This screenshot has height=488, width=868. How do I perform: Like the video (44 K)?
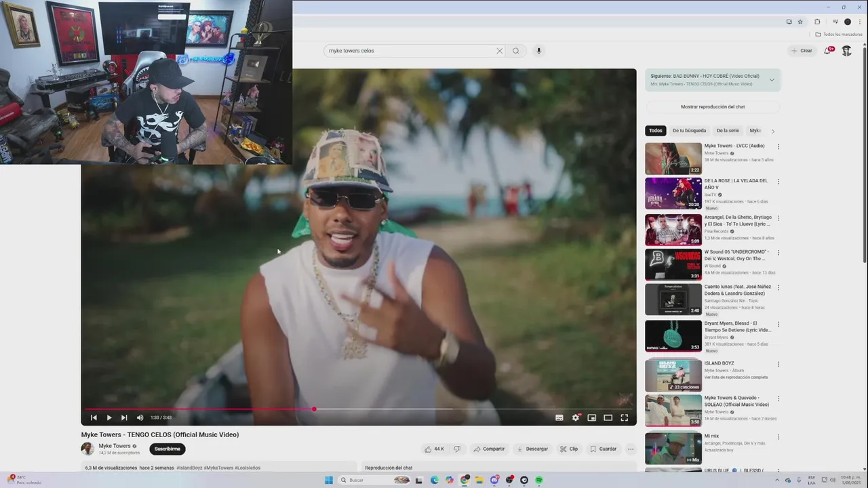click(434, 449)
